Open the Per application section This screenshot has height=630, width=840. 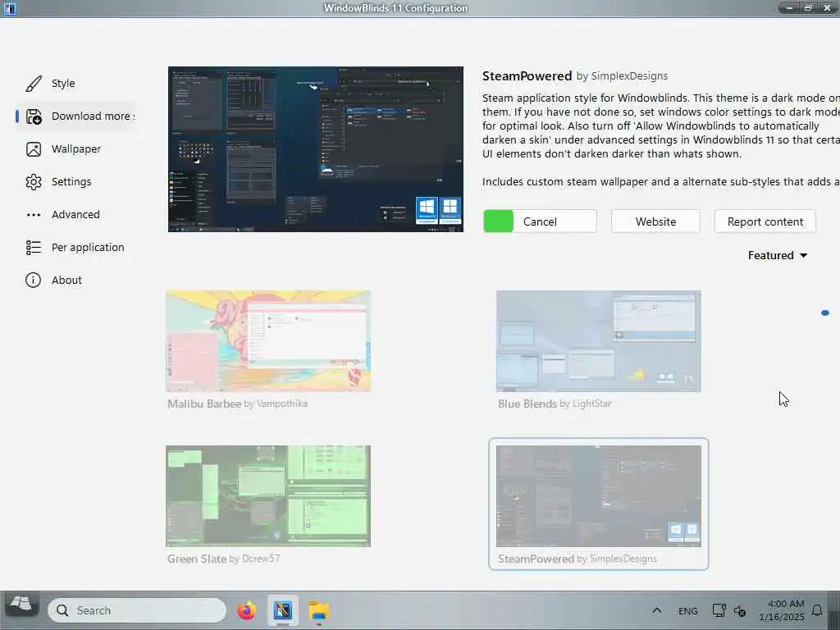[88, 248]
